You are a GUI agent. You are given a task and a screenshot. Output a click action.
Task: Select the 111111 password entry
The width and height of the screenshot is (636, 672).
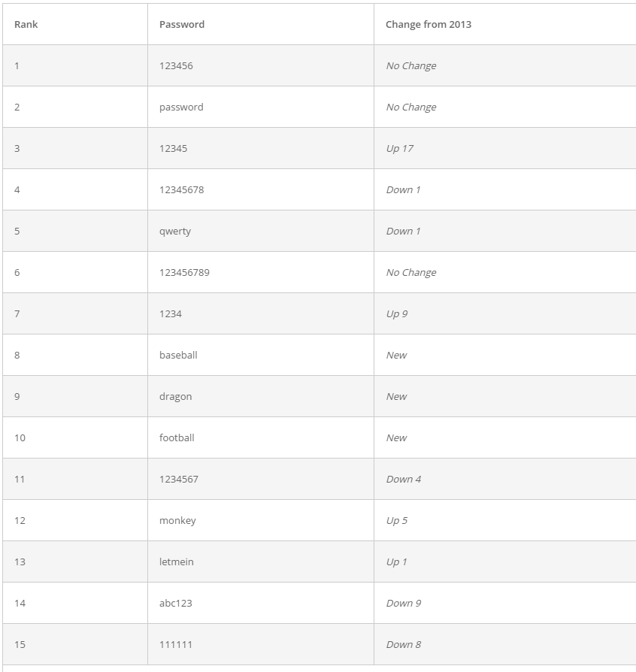(x=176, y=645)
